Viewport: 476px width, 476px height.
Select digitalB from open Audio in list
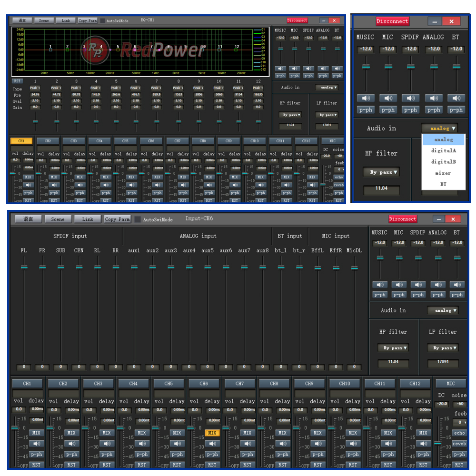444,162
